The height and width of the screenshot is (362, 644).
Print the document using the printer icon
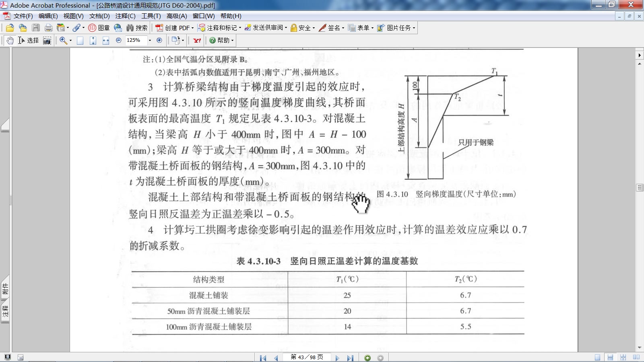(49, 28)
